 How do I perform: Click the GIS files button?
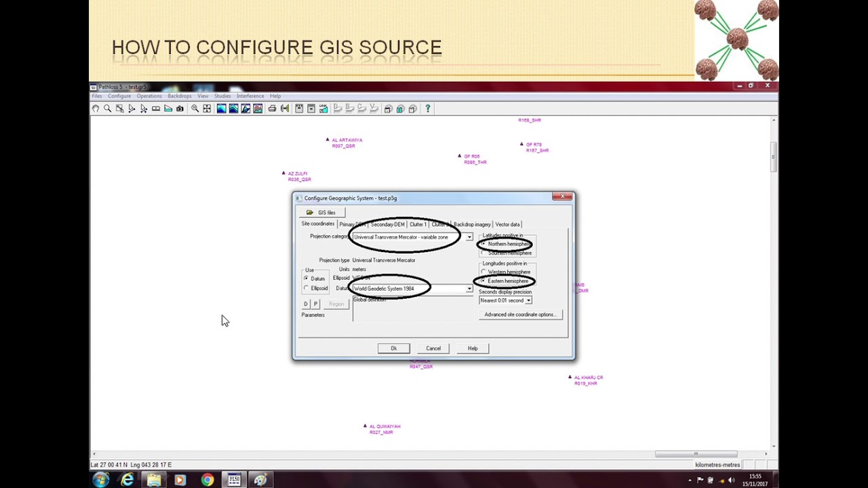pos(321,212)
